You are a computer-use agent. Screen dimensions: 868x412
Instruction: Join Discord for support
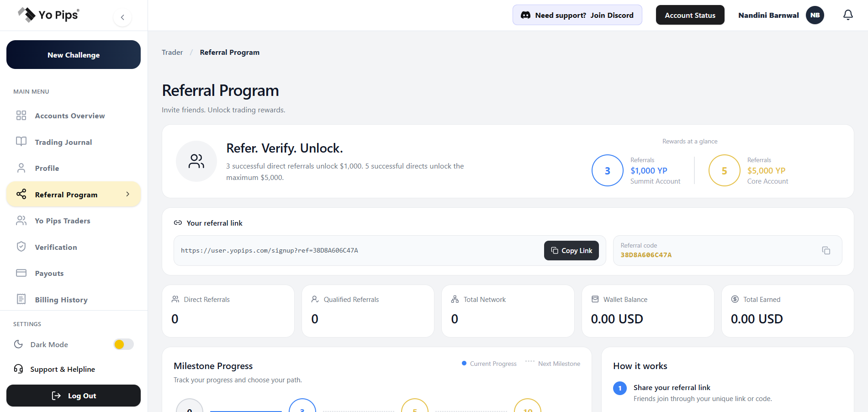click(577, 15)
